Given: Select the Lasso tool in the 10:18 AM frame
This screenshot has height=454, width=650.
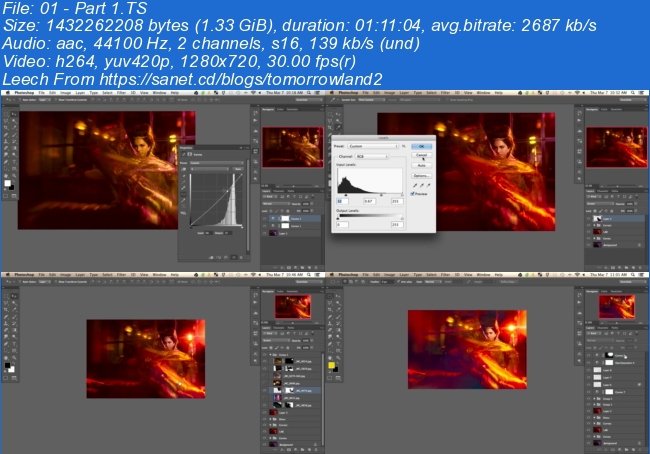Looking at the screenshot, I should point(6,120).
